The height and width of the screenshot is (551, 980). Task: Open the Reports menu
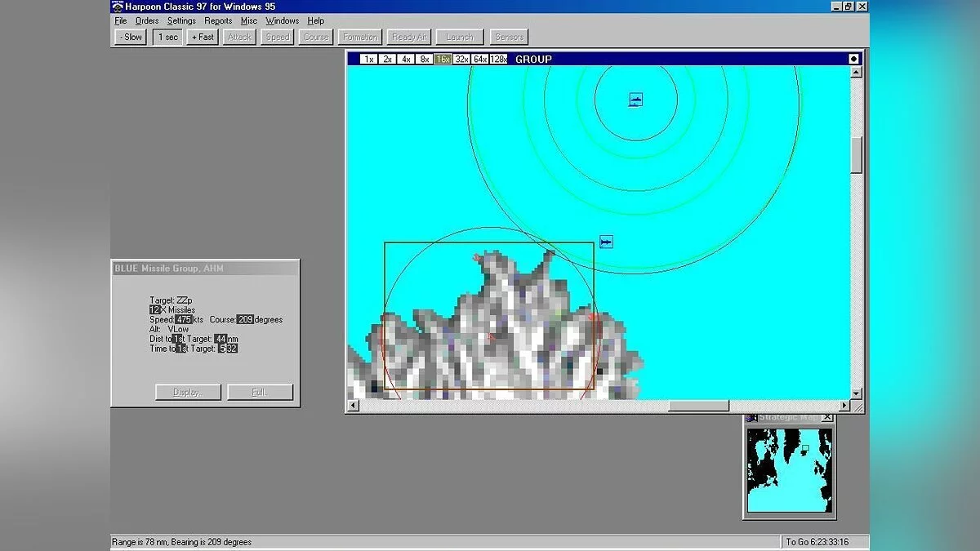(218, 20)
